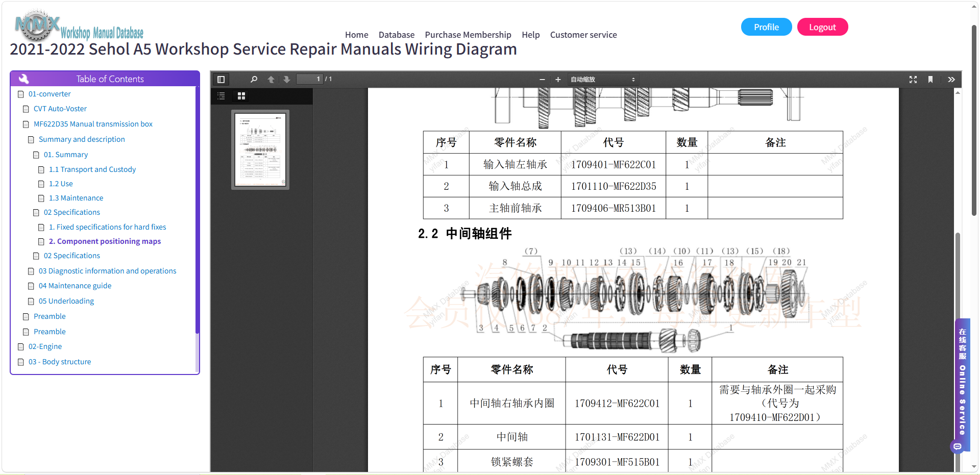Click page icon beside 04 Maintenance guide
The width and height of the screenshot is (980, 475).
[31, 286]
